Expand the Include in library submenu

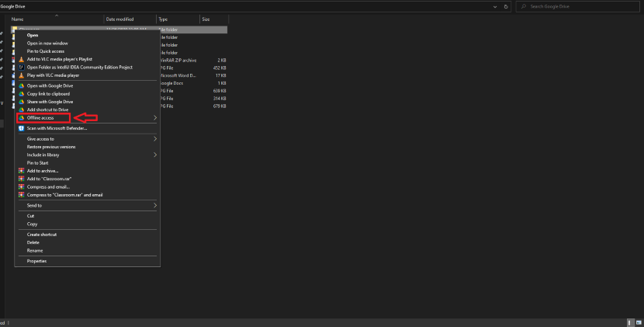pos(155,155)
